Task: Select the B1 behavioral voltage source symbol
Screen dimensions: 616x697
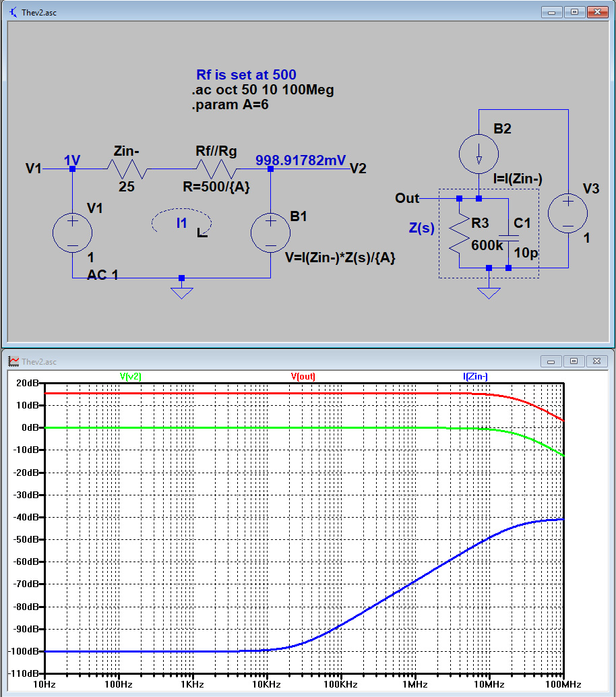Action: [271, 233]
